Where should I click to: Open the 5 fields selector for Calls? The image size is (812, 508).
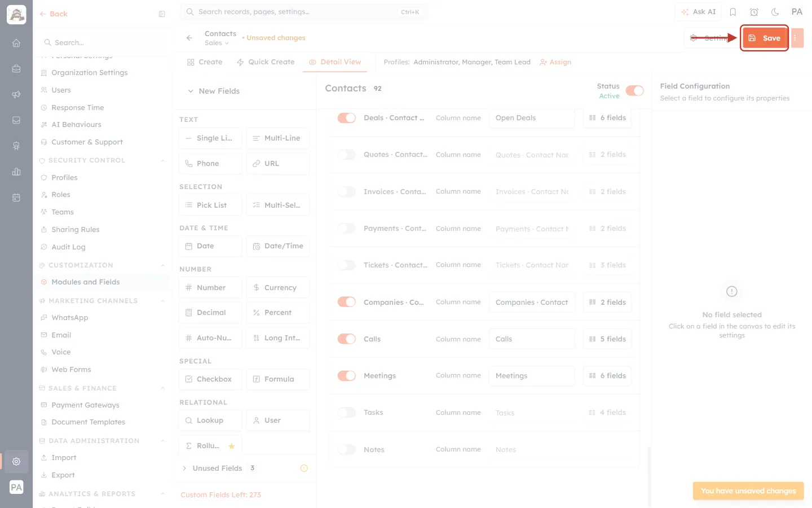pyautogui.click(x=607, y=339)
